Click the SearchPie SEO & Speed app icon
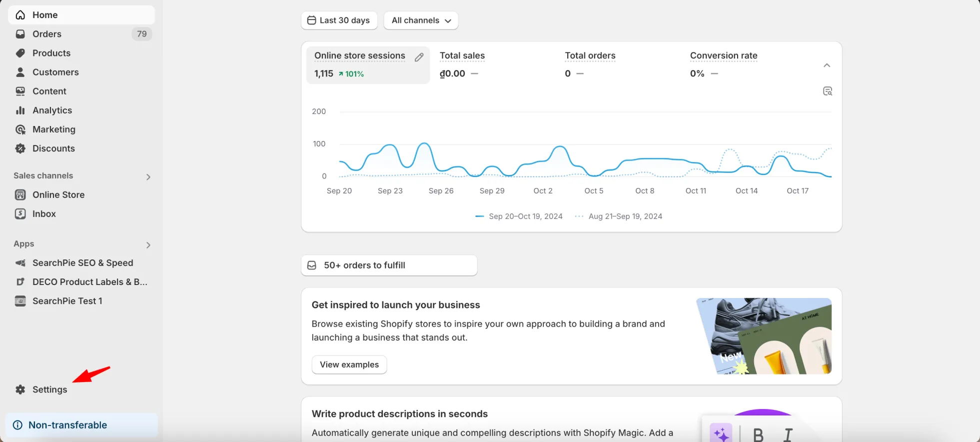Viewport: 980px width, 442px height. coord(20,263)
